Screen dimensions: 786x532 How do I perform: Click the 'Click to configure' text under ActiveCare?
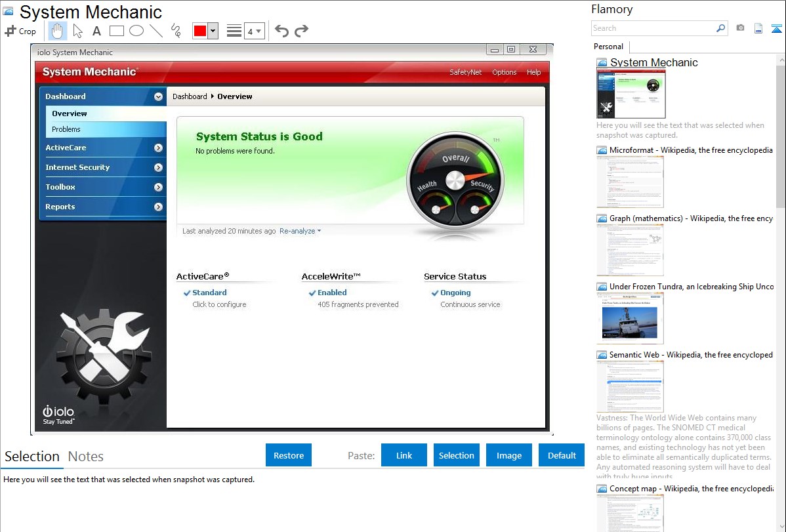219,304
